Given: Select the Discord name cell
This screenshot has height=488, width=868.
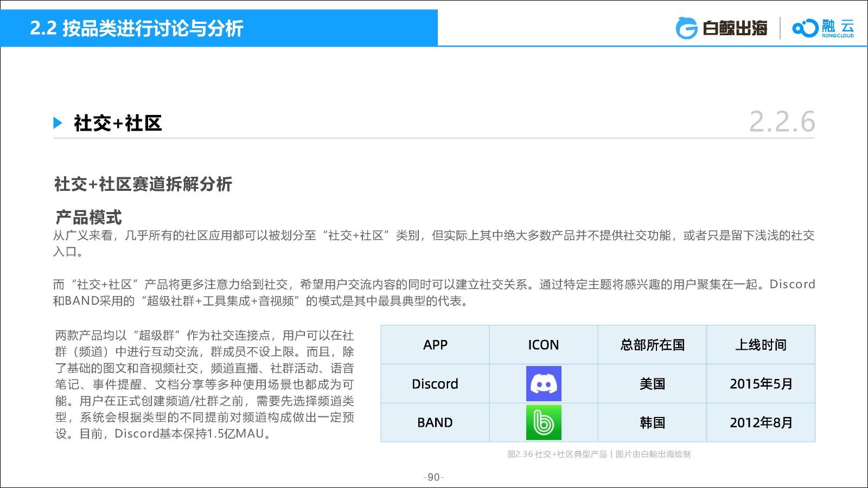Looking at the screenshot, I should point(435,383).
